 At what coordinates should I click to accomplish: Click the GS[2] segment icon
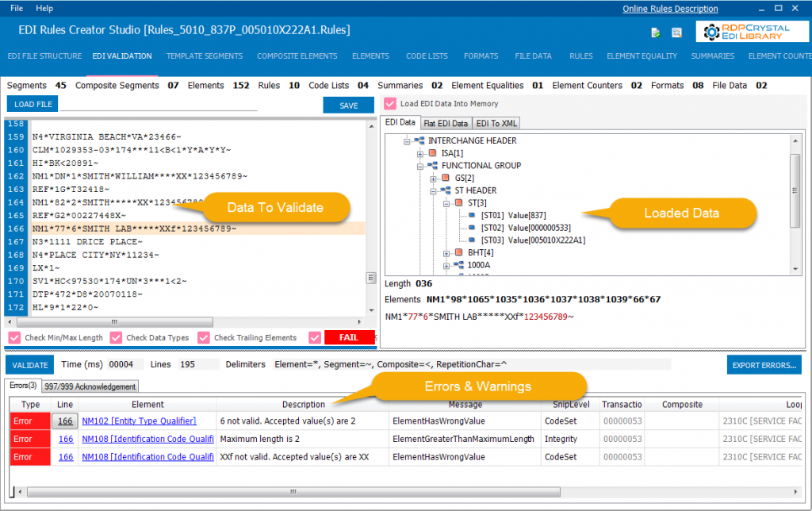point(447,177)
